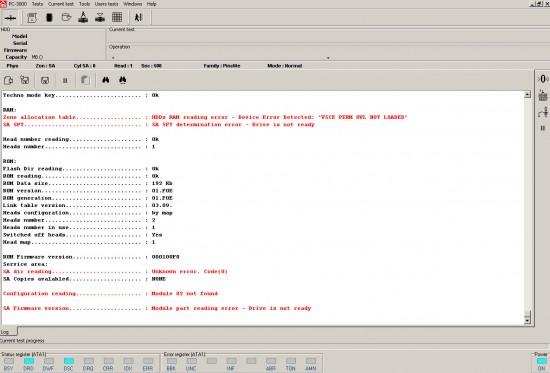Image resolution: width=550 pixels, height=373 pixels.
Task: Click the second binoculars find-next icon
Action: coord(122,80)
